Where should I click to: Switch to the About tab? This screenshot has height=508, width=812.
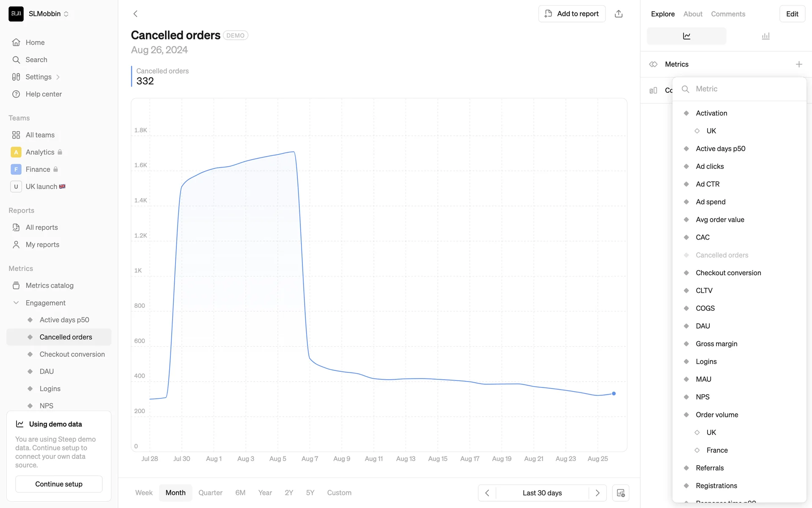(693, 14)
